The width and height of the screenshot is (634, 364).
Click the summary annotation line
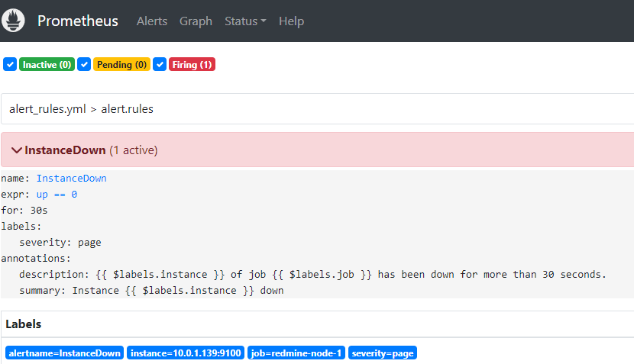pos(151,291)
